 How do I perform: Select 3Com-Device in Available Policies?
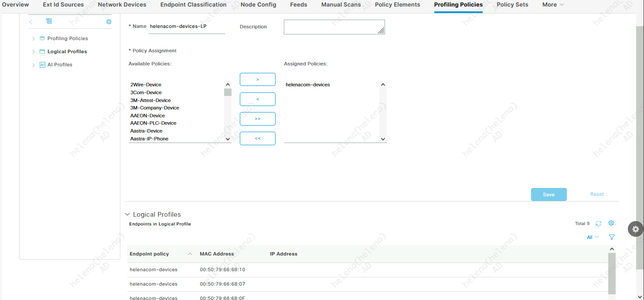146,92
